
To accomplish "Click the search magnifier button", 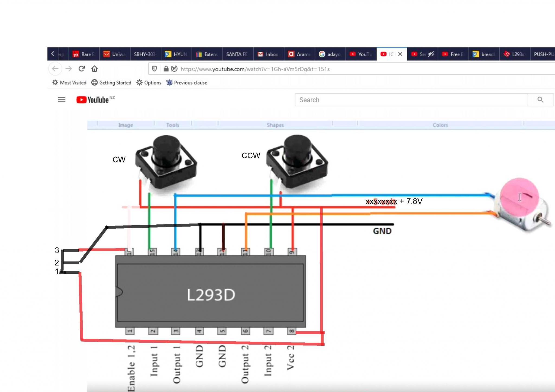I will click(540, 100).
